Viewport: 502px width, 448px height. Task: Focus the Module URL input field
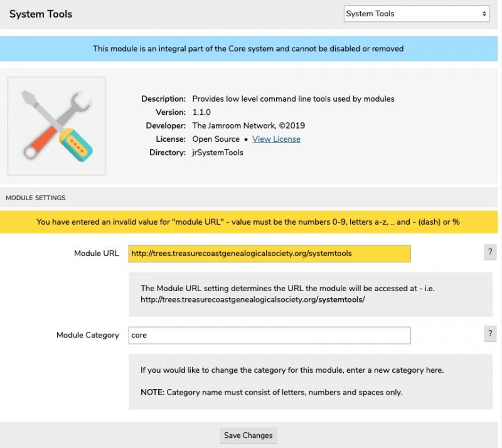pos(269,253)
